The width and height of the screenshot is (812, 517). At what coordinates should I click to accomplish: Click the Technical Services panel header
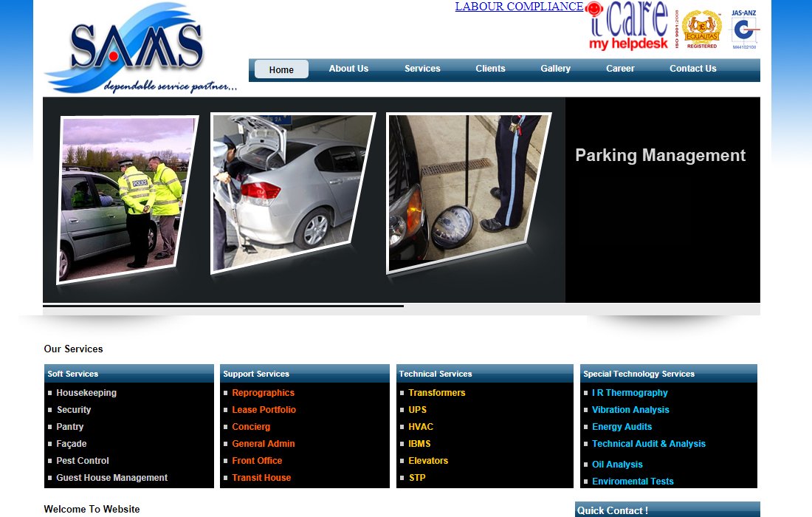485,374
